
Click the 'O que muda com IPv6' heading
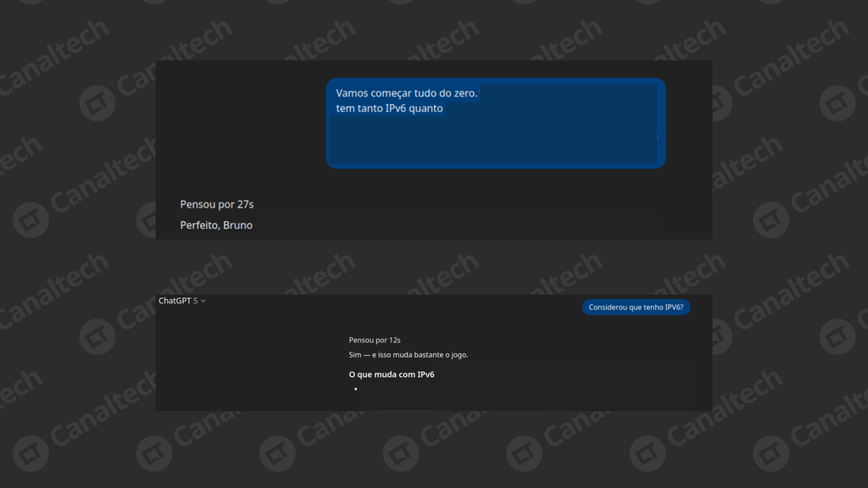tap(392, 374)
